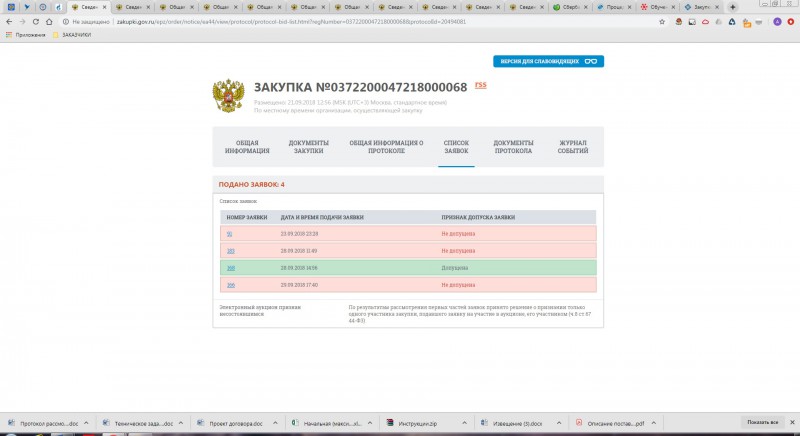This screenshot has height=436, width=800.
Task: Expand options arrow for 'Начальная (макси' download
Action: click(x=370, y=423)
